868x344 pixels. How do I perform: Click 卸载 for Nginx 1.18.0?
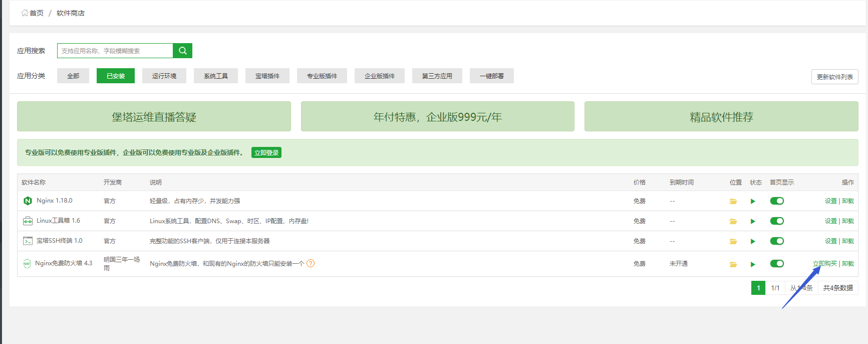coord(848,201)
